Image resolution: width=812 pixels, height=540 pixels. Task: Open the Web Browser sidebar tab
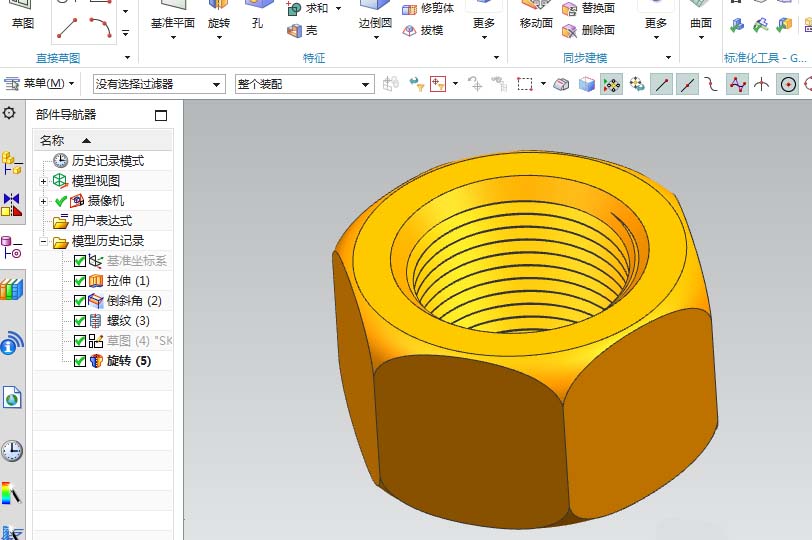point(11,397)
